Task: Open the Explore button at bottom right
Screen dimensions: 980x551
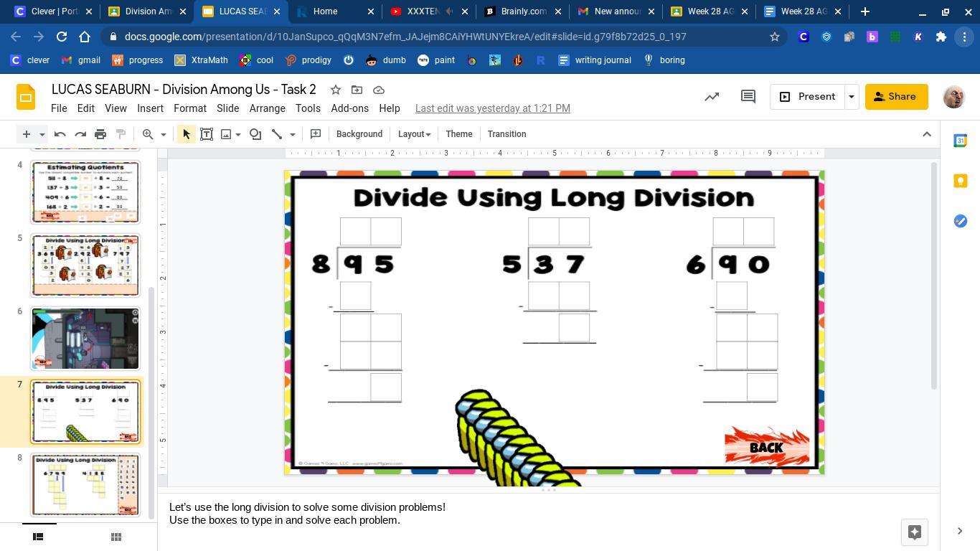Action: (x=914, y=532)
